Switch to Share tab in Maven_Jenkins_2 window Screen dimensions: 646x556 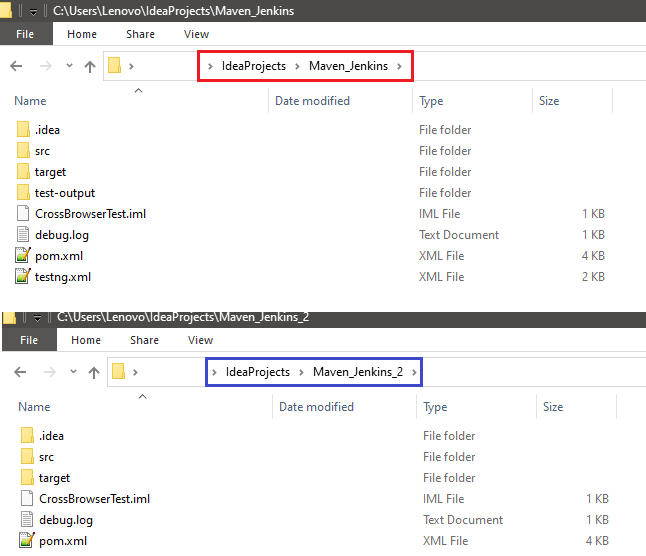point(145,340)
